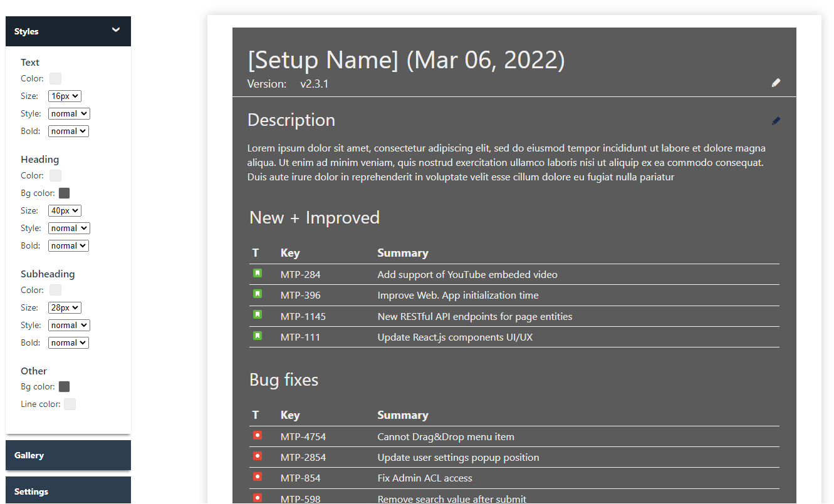Click the type icon beside MTP-1145

tap(258, 315)
